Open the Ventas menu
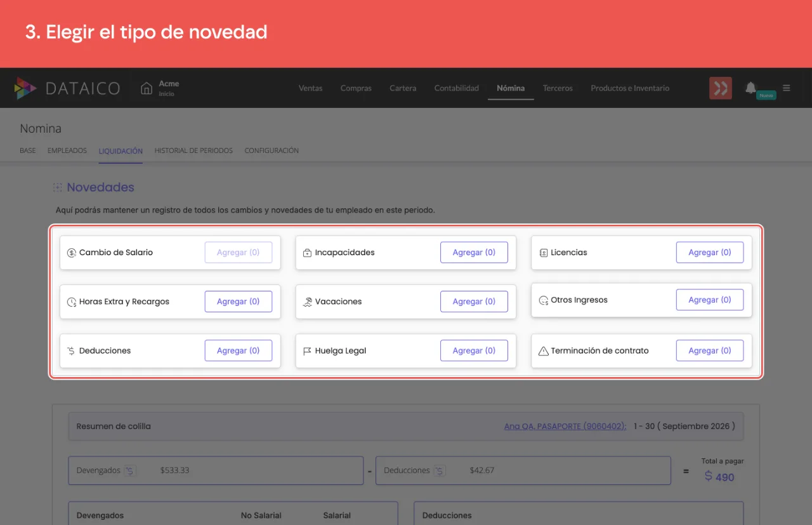Image resolution: width=812 pixels, height=525 pixels. [311, 88]
